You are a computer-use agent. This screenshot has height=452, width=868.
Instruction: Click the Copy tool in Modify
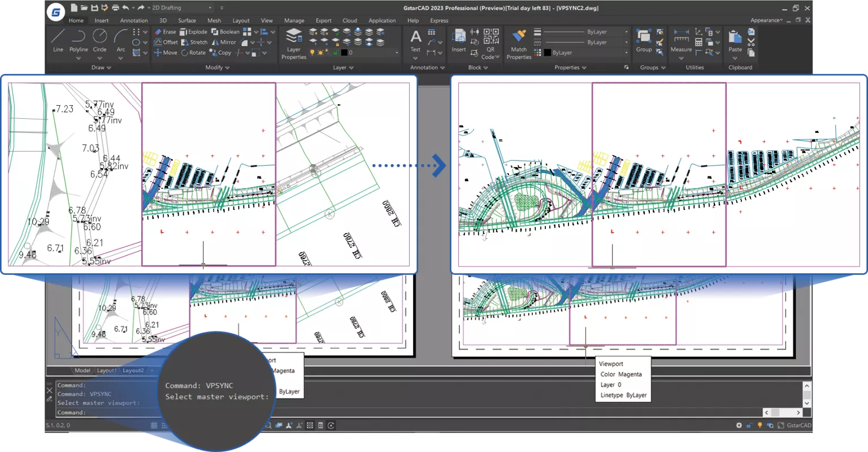pyautogui.click(x=220, y=53)
